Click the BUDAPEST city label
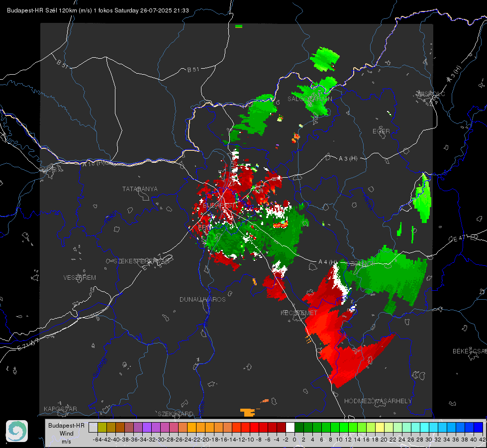Viewport: 487px width, 448px height. [219, 206]
